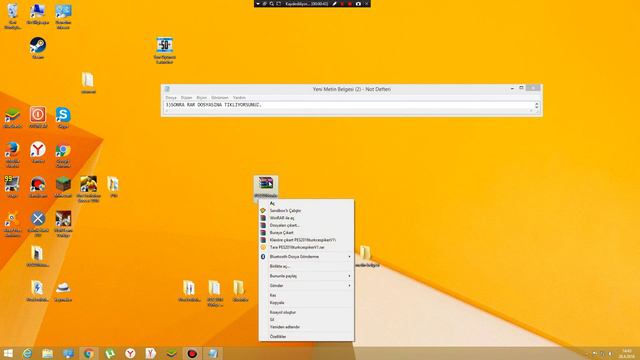Image resolution: width=640 pixels, height=360 pixels.
Task: Open the BlueStacks taskbar icon
Action: click(171, 353)
